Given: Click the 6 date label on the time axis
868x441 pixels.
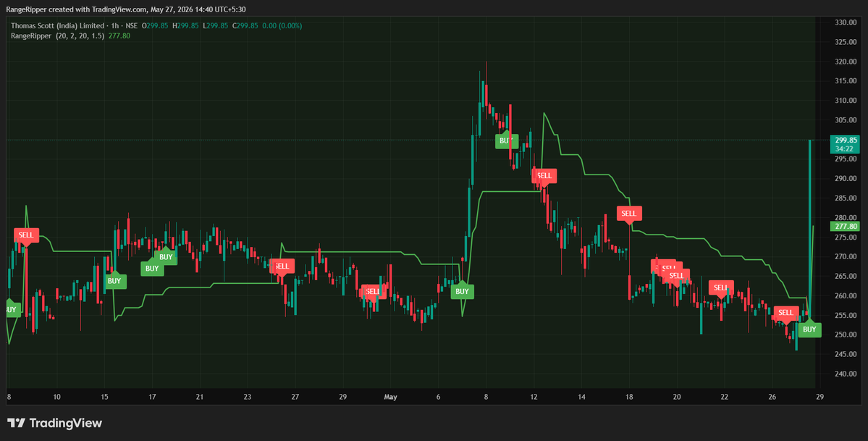Looking at the screenshot, I should (x=438, y=397).
